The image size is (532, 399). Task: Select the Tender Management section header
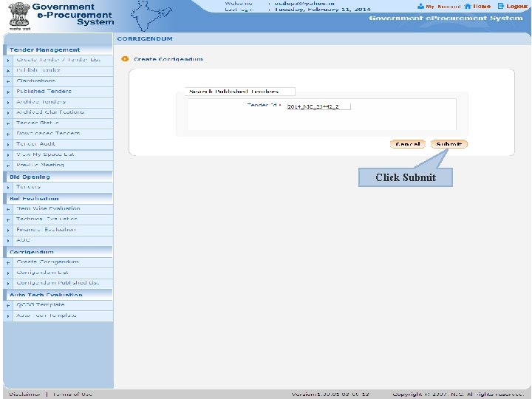tap(45, 50)
